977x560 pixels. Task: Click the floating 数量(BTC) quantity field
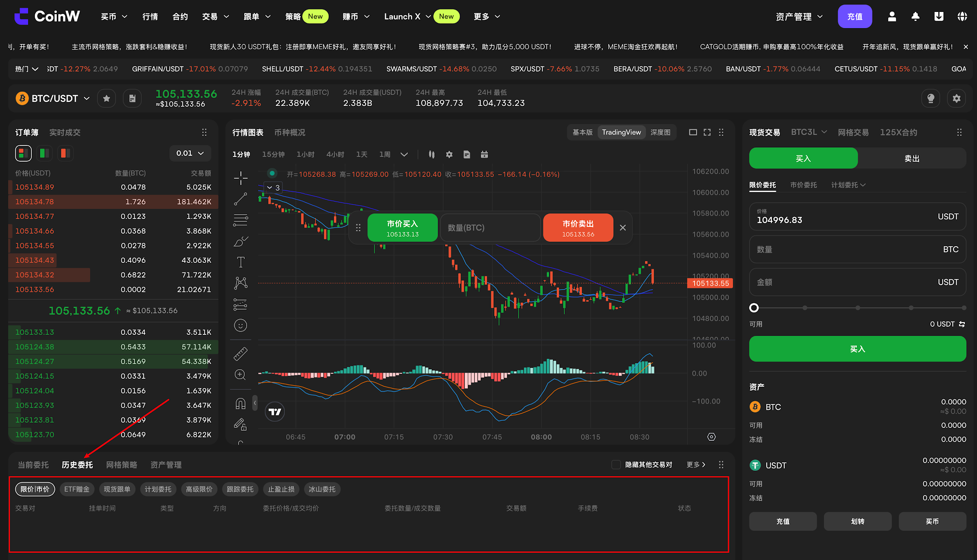pos(490,228)
